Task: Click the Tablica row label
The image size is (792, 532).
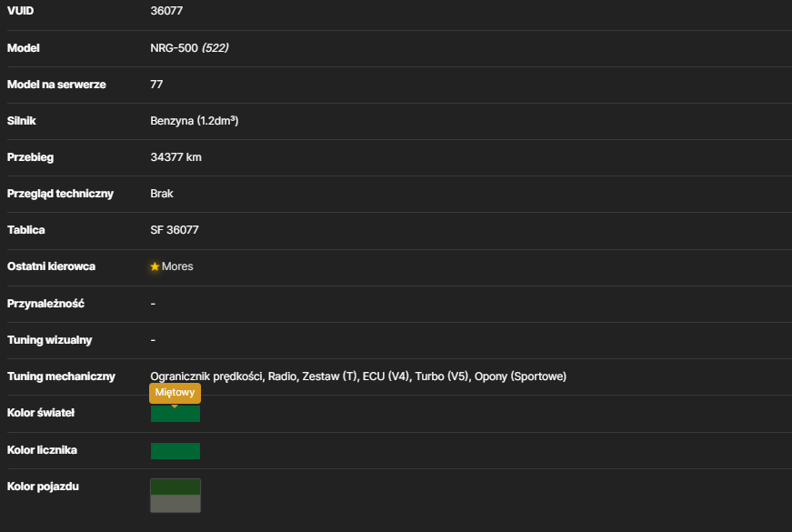Action: 25,230
